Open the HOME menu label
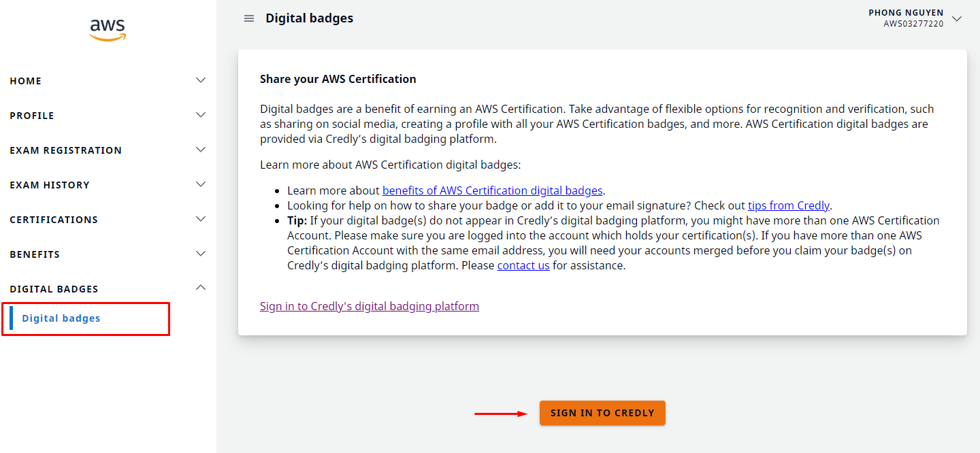Viewport: 980px width, 453px height. point(26,81)
